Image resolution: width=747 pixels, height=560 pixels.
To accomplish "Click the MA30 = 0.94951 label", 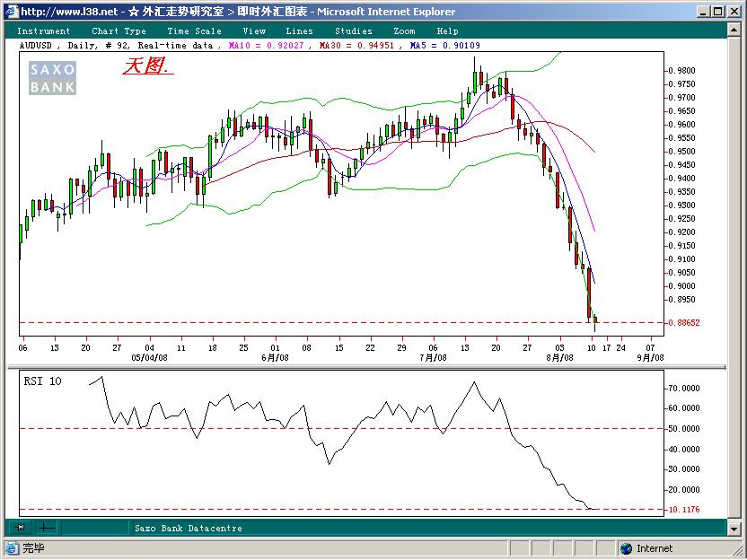I will pyautogui.click(x=356, y=46).
